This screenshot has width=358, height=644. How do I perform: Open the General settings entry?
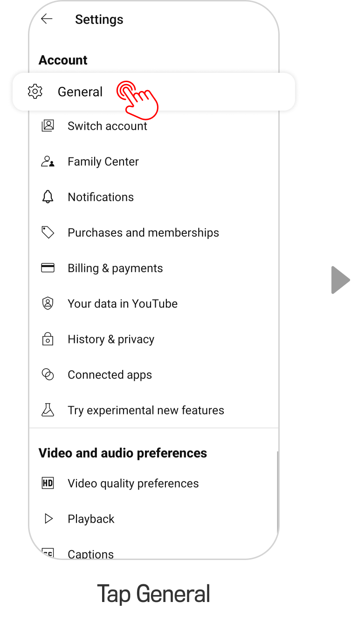[80, 92]
